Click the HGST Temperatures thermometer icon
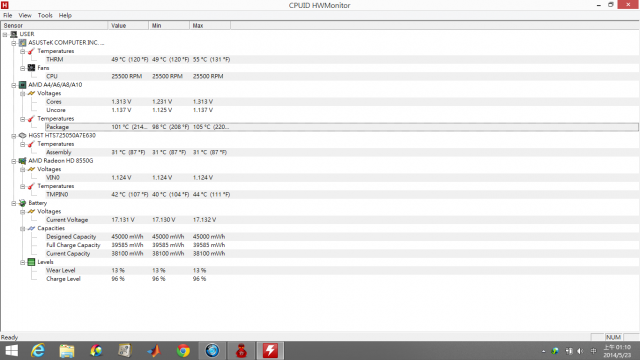This screenshot has height=360, width=640. pyautogui.click(x=31, y=144)
